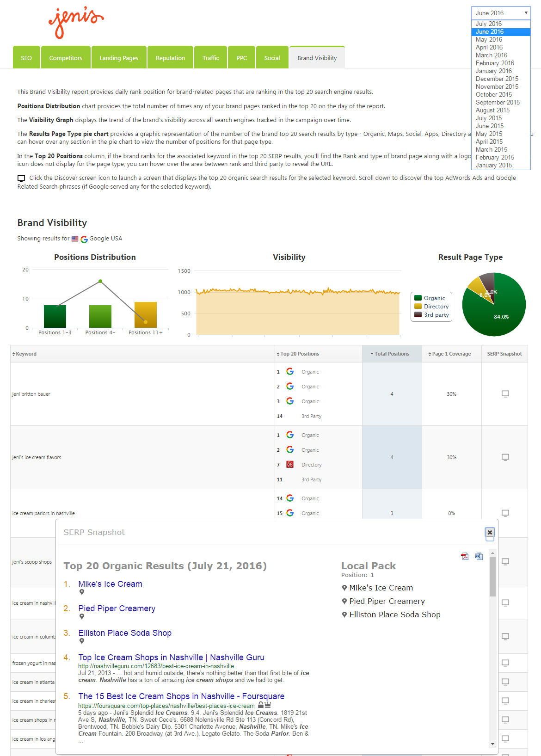Click the Jeni's logo
Screen dimensions: 541x756
tap(76, 22)
